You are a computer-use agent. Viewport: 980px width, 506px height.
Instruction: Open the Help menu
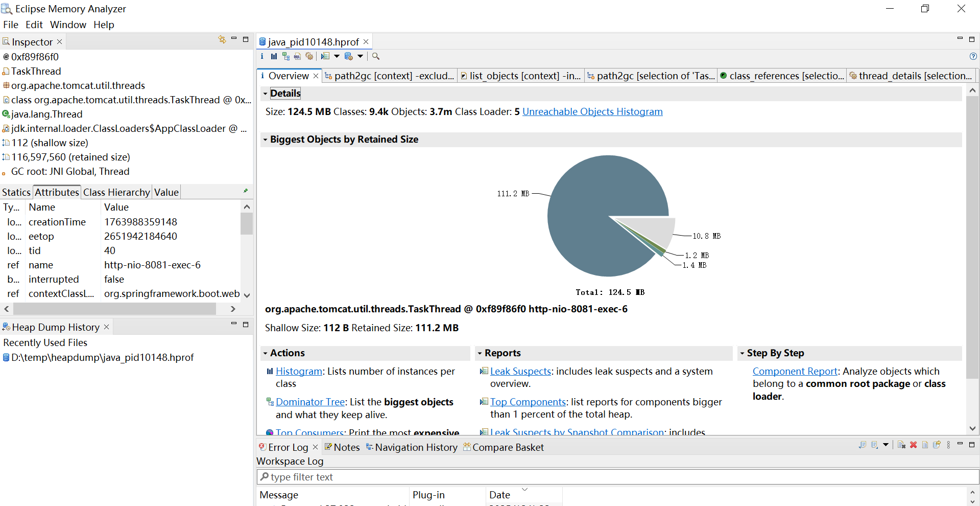[x=104, y=25]
